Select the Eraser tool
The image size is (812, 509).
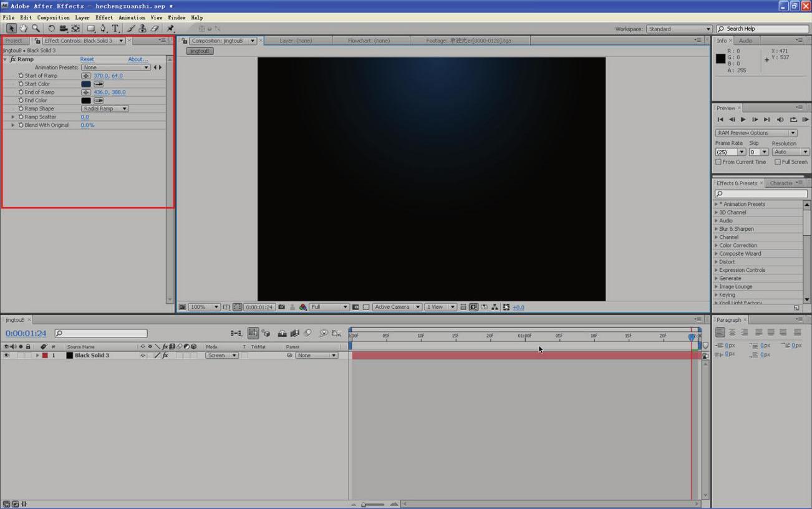tap(155, 28)
